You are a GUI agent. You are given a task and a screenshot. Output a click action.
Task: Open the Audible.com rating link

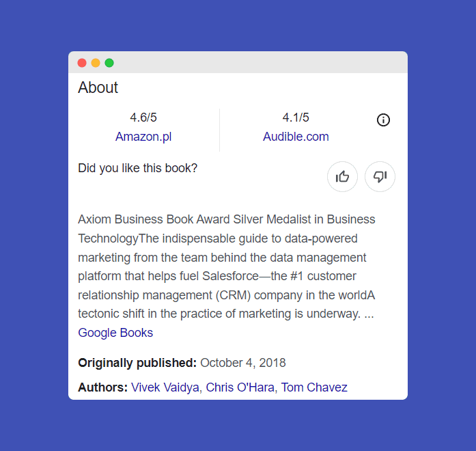coord(296,137)
